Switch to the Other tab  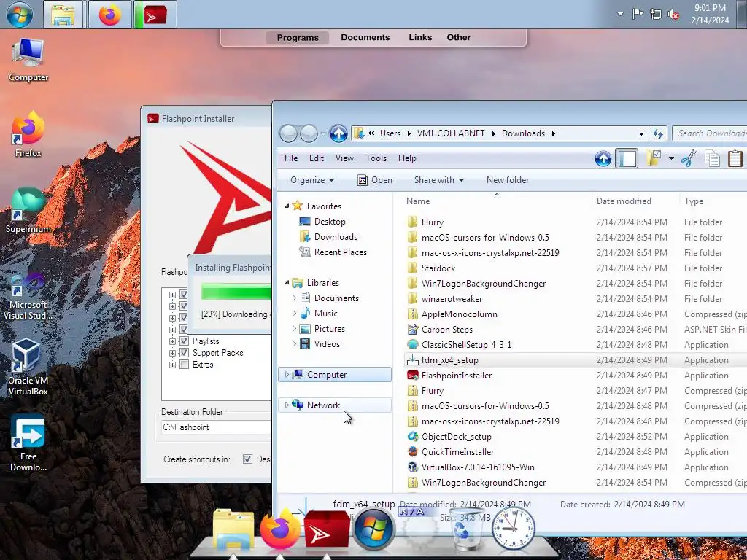click(459, 38)
